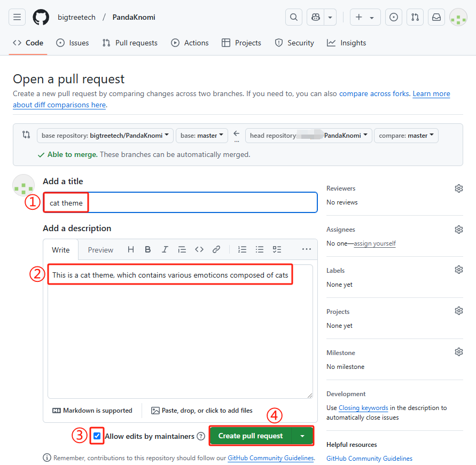Insert a code snippet via toolbar

[199, 249]
